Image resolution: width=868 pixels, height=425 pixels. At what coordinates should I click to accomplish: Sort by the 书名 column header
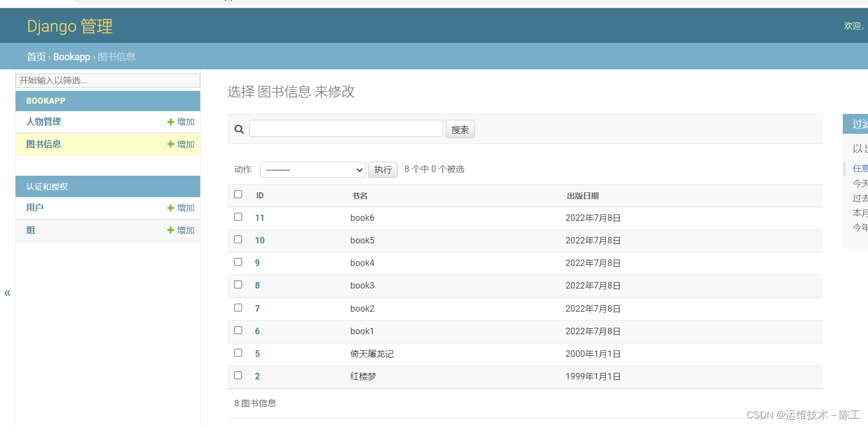click(x=360, y=196)
